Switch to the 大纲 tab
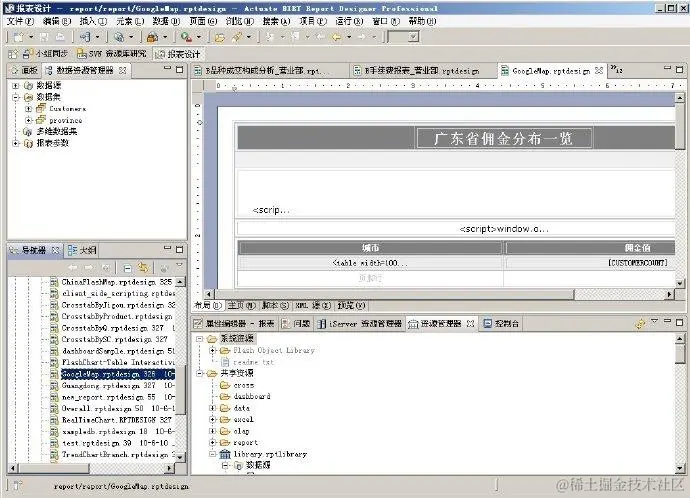 pyautogui.click(x=82, y=250)
